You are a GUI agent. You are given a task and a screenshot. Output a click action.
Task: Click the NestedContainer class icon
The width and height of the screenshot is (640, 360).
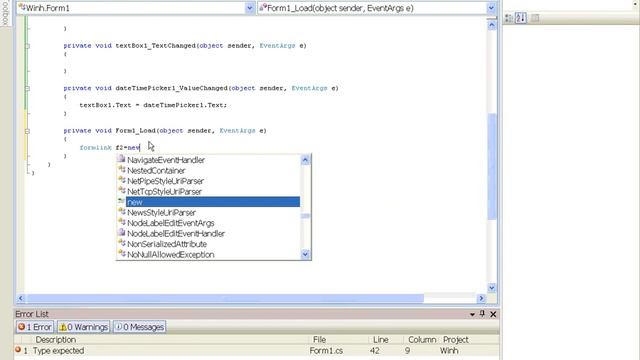tap(121, 170)
